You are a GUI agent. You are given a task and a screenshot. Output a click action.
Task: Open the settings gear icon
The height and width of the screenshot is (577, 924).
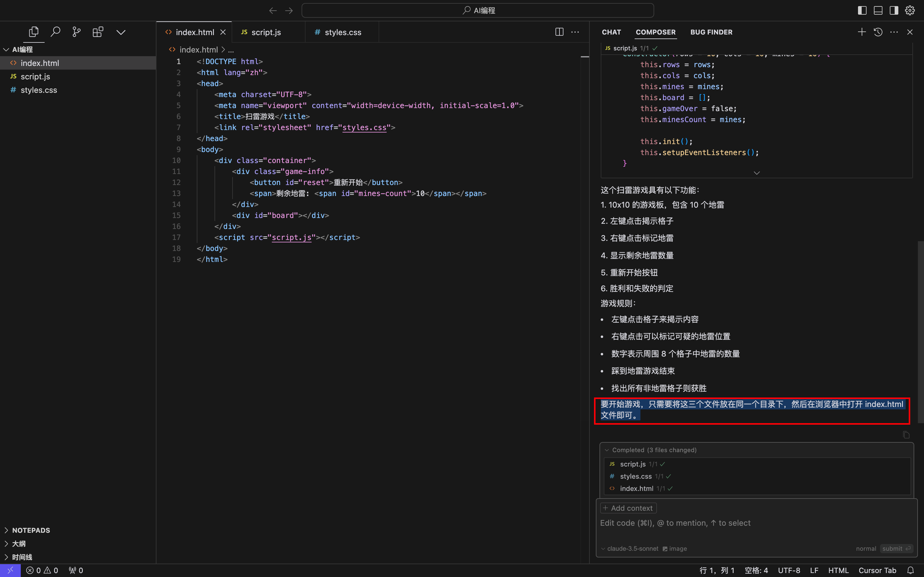coord(910,10)
